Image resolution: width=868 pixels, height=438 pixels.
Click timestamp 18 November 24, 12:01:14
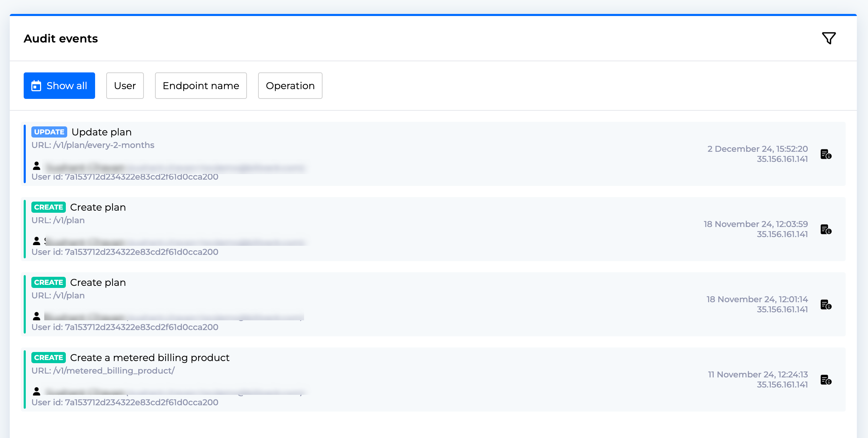[x=757, y=299]
